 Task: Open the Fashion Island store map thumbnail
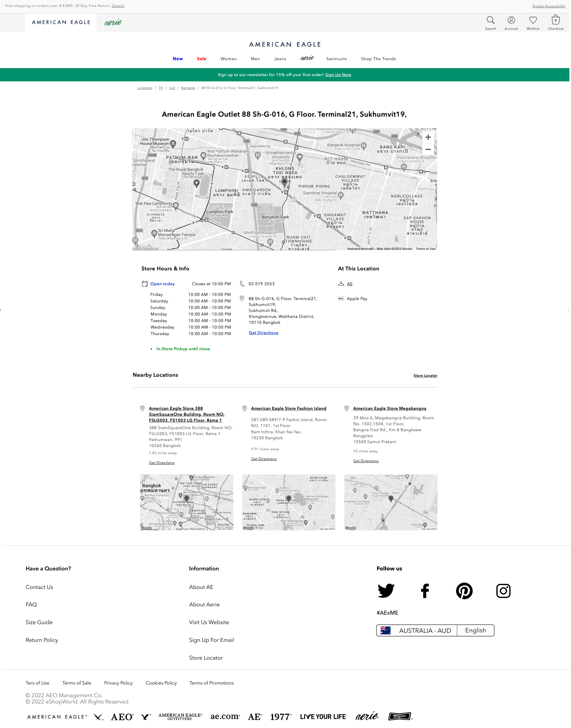click(x=288, y=502)
